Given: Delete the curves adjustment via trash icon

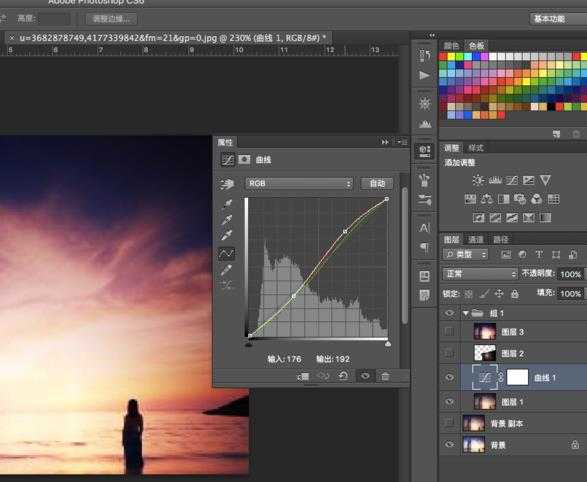Looking at the screenshot, I should [385, 376].
